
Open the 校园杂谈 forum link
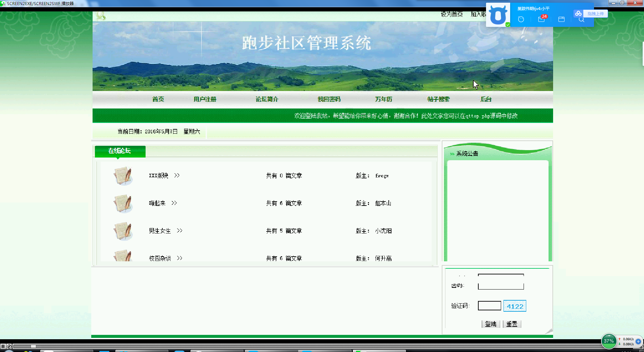pyautogui.click(x=160, y=258)
